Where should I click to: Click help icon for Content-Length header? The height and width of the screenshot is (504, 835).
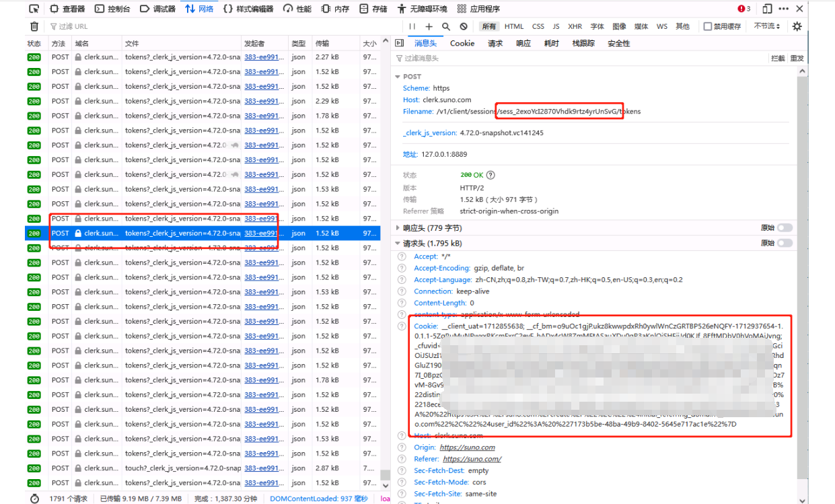402,303
